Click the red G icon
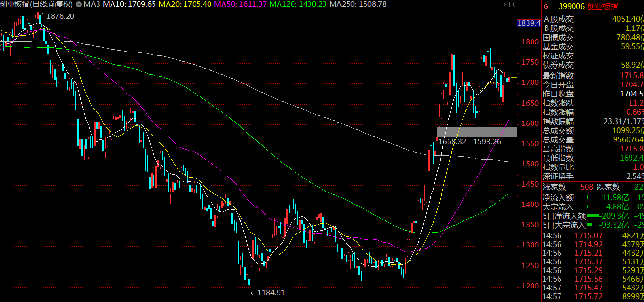The width and height of the screenshot is (644, 302). [546, 7]
